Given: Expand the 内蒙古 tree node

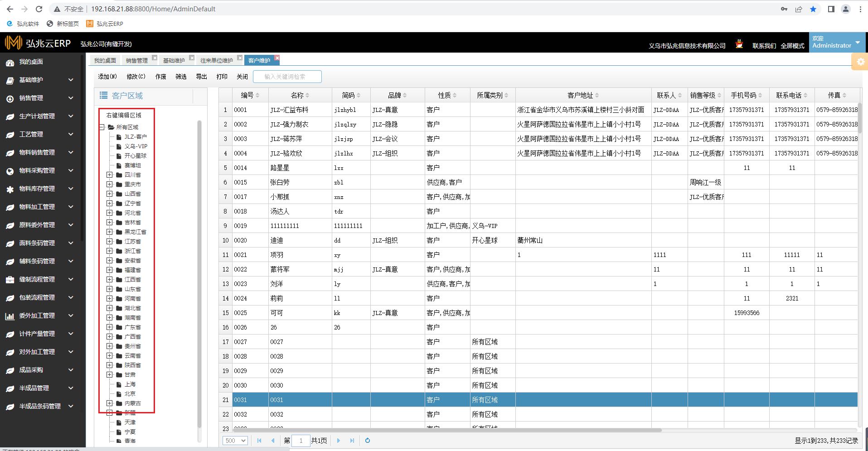Looking at the screenshot, I should click(109, 403).
